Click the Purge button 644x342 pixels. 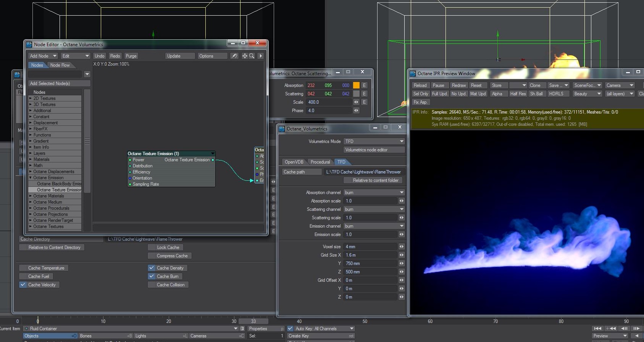coord(131,56)
